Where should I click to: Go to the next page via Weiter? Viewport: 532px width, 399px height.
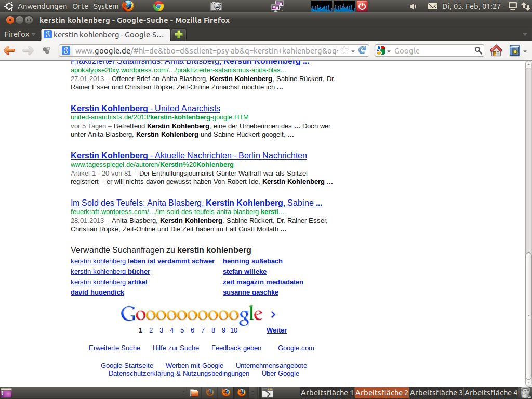276,330
